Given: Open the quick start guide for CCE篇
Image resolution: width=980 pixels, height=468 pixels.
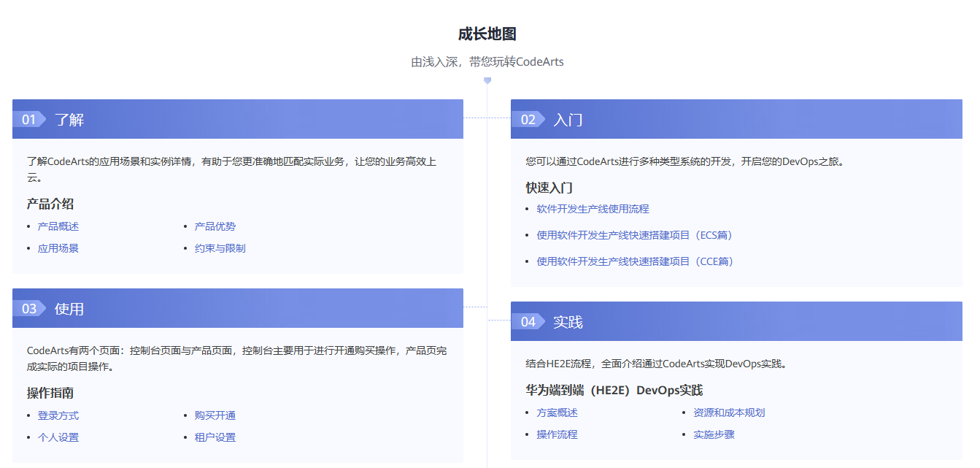Looking at the screenshot, I should [x=636, y=261].
